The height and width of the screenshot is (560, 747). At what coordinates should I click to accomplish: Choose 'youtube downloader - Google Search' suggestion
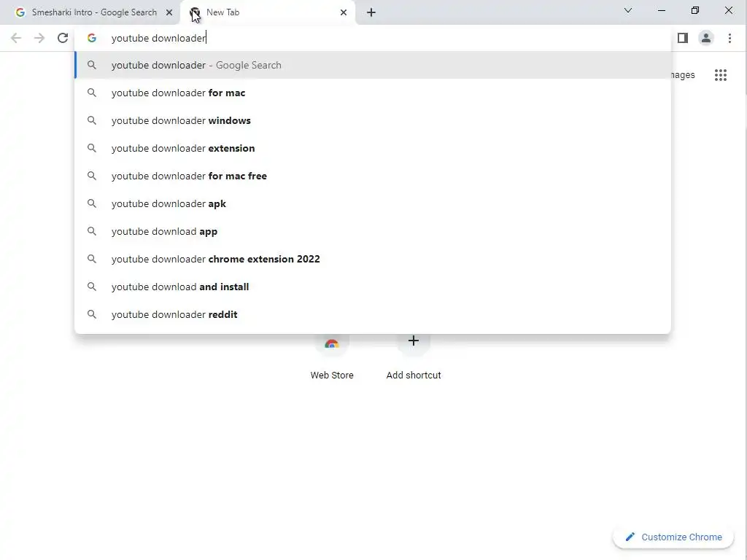[373, 65]
